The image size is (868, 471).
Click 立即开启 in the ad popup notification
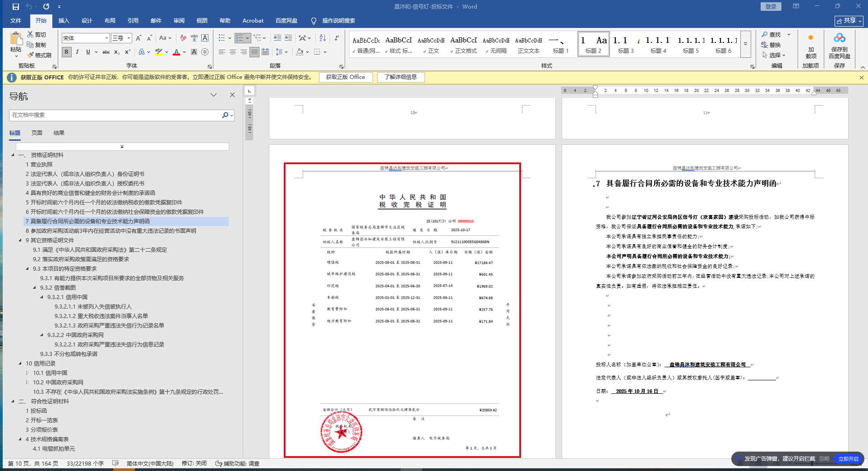point(848,459)
